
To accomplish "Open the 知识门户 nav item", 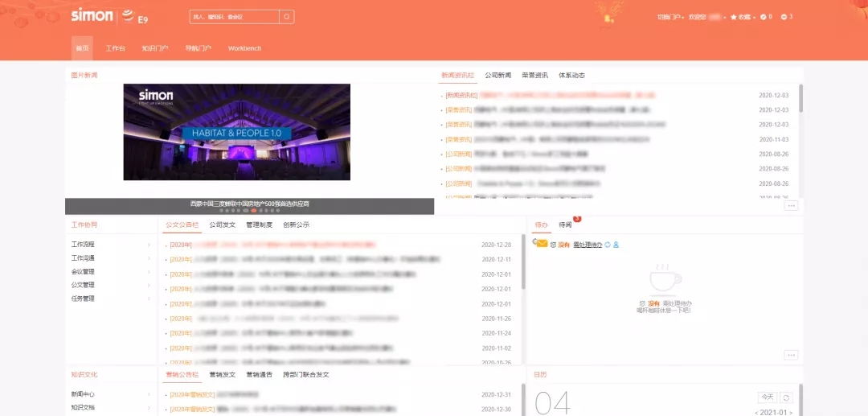I will 155,48.
